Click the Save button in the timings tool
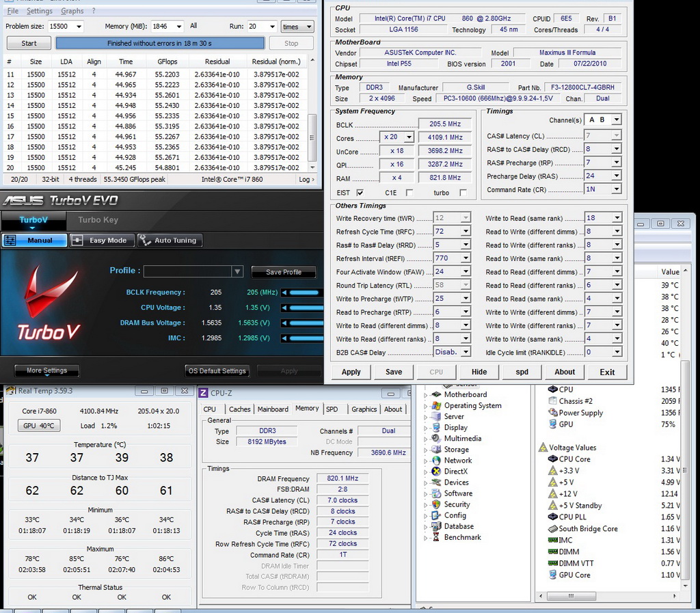The width and height of the screenshot is (700, 613). [394, 372]
